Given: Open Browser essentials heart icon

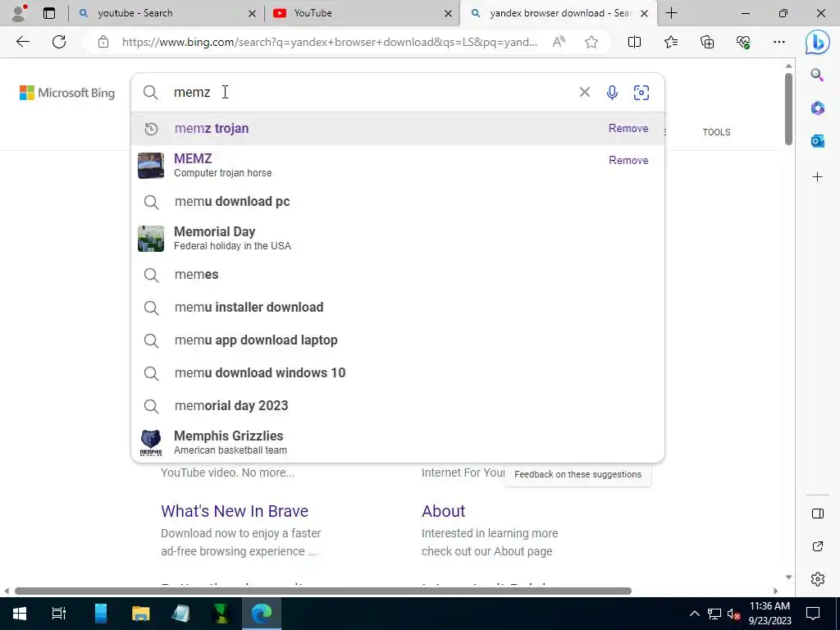Looking at the screenshot, I should click(x=743, y=42).
